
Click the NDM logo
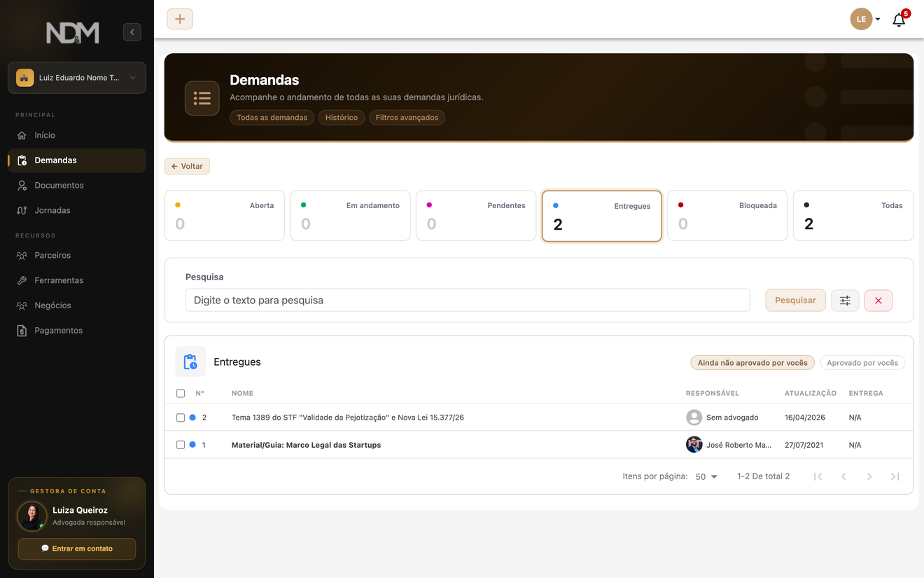73,32
